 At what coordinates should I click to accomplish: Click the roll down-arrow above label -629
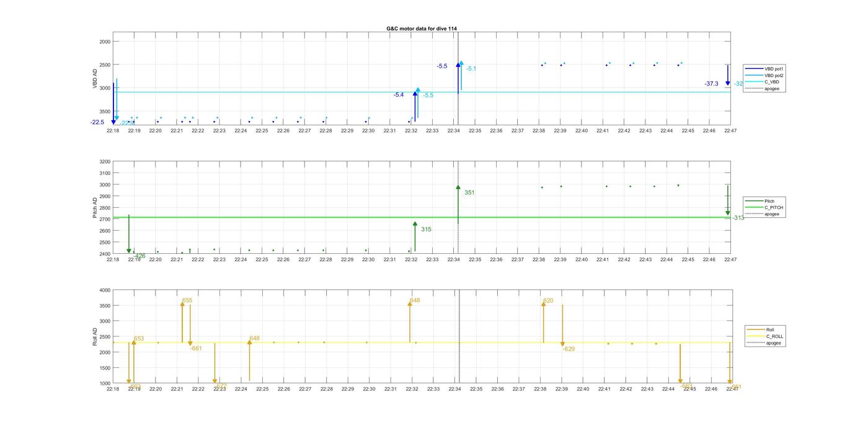[x=562, y=325]
